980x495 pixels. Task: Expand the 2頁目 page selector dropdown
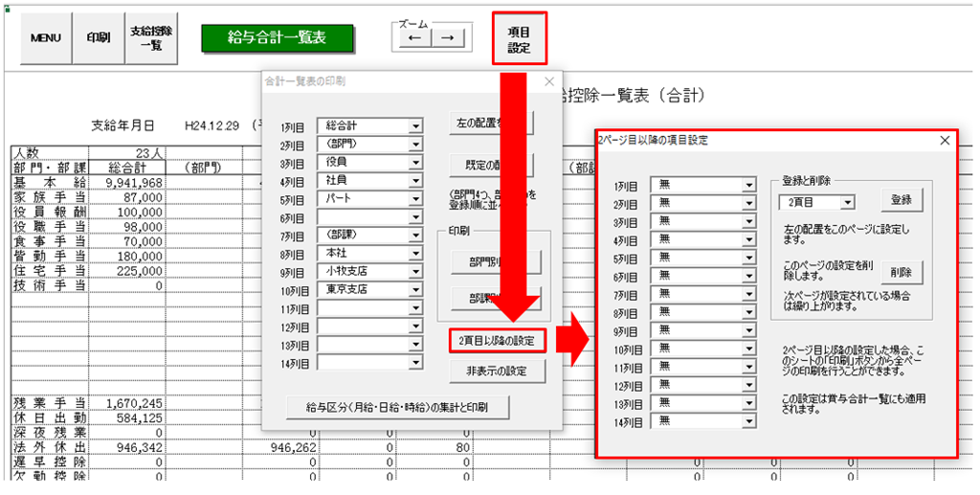pyautogui.click(x=847, y=202)
